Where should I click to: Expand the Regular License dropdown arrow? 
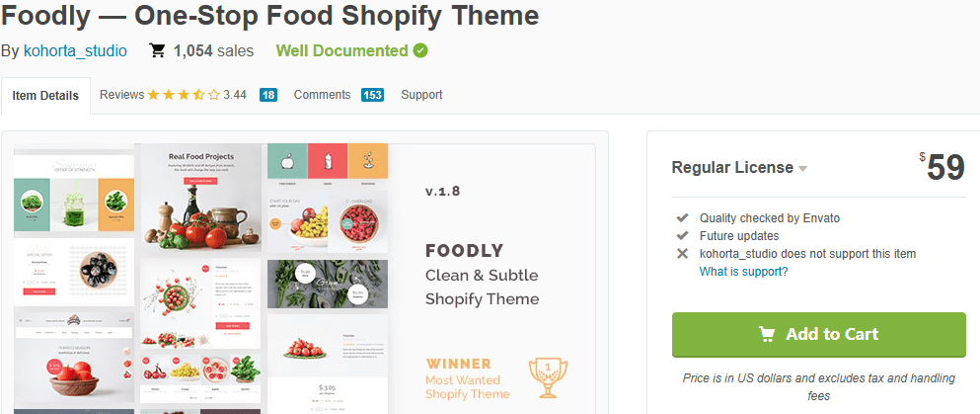click(x=803, y=168)
